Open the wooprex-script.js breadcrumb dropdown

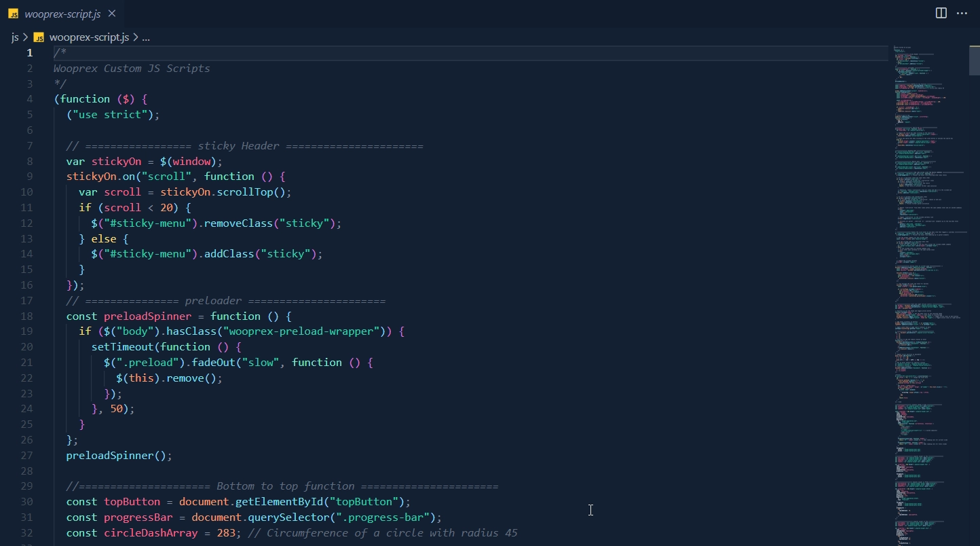[x=89, y=37]
